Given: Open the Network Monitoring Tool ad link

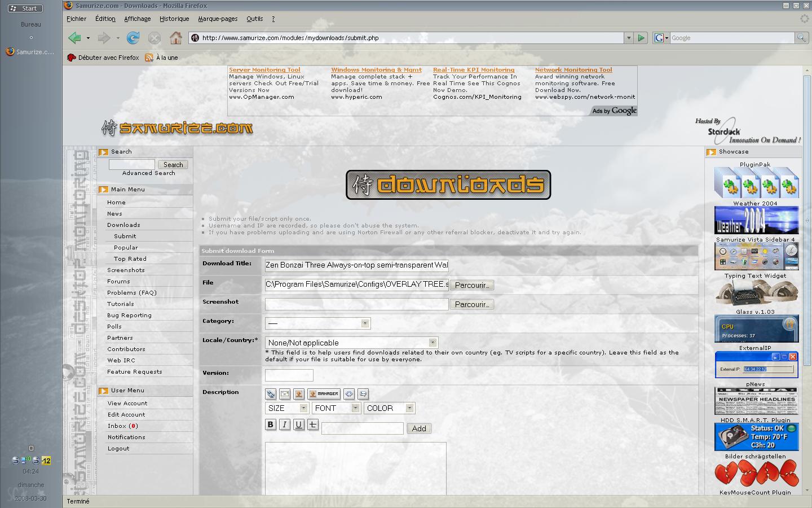Looking at the screenshot, I should coord(573,70).
